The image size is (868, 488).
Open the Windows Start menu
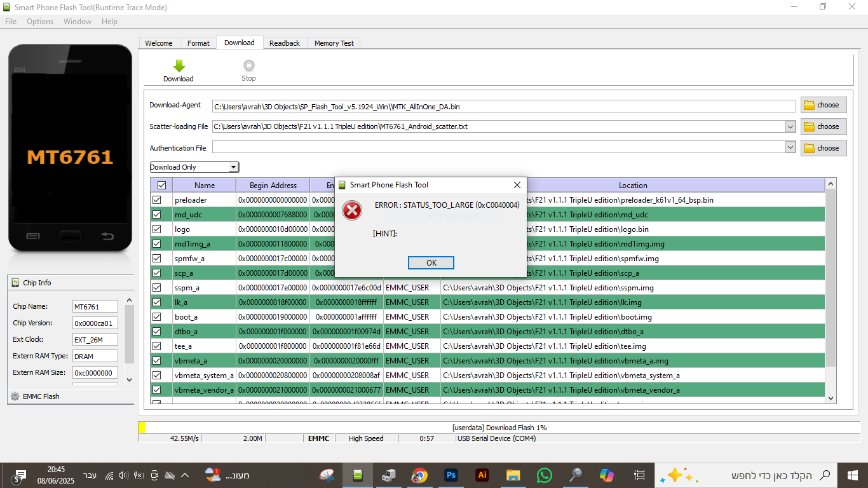pos(853,475)
